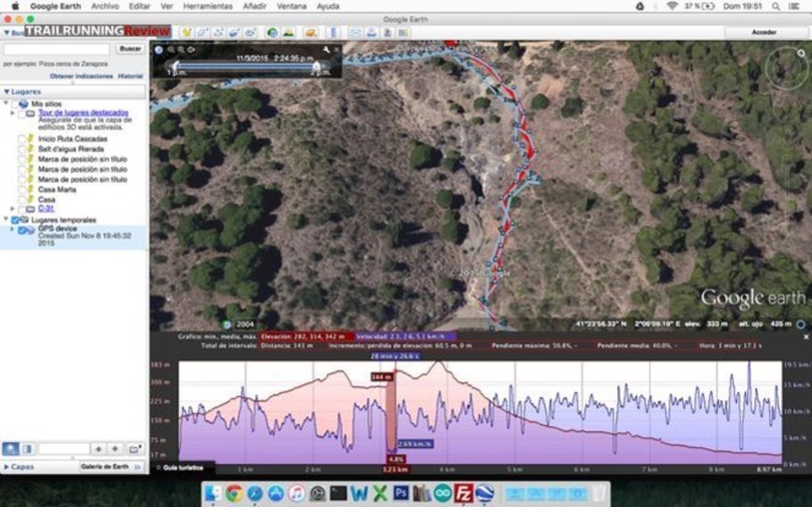This screenshot has width=812, height=507.
Task: Expand the Capas panel
Action: tap(7, 467)
